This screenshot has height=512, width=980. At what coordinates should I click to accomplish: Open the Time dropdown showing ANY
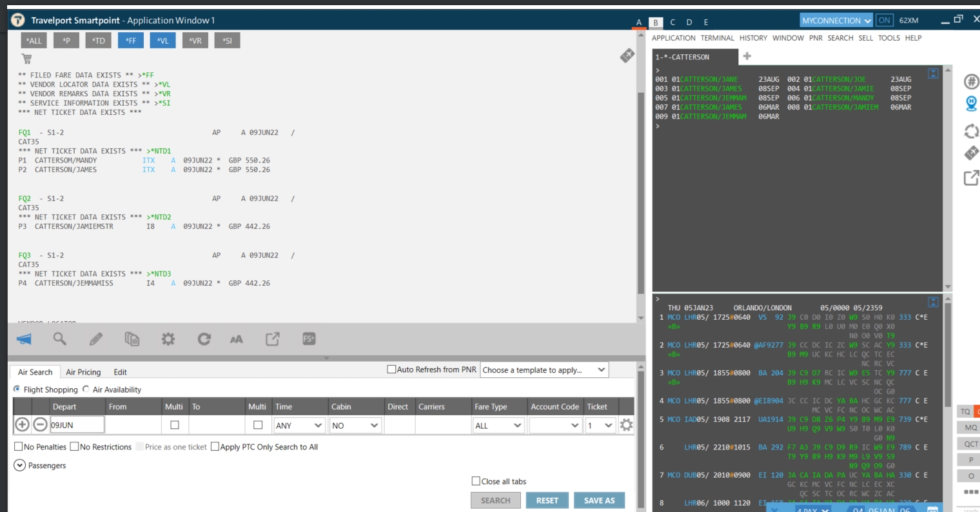click(299, 426)
